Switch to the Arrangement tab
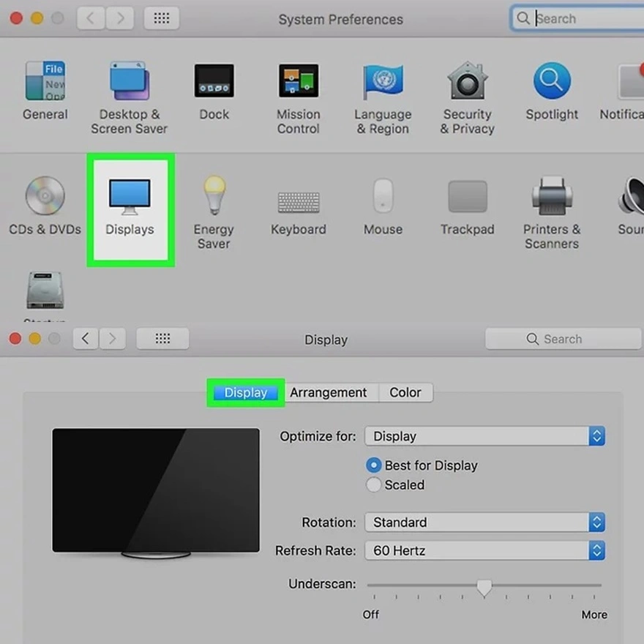 (329, 392)
